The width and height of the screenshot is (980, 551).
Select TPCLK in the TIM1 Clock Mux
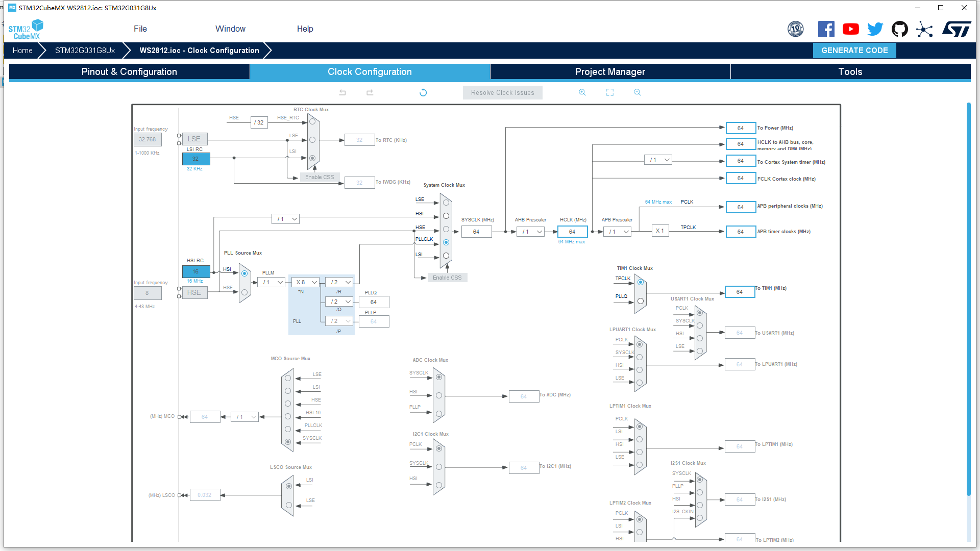pyautogui.click(x=641, y=282)
